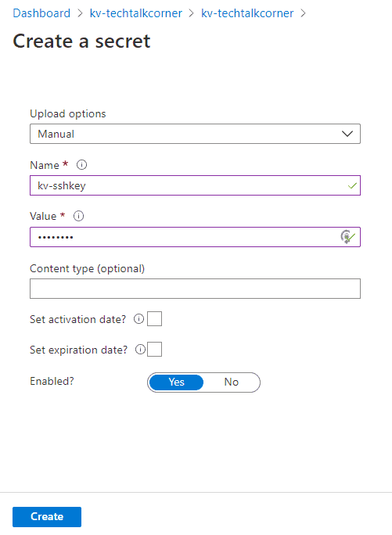
Task: Click the info icon beside Value label
Action: pos(78,216)
